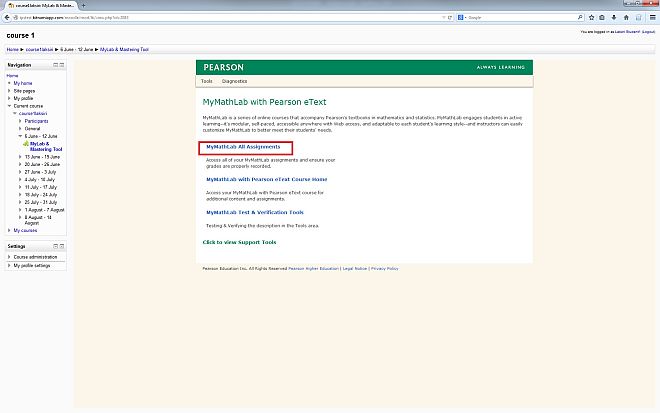Dock the Settings block to the side
Viewport: 660px width, 413px height.
click(61, 246)
